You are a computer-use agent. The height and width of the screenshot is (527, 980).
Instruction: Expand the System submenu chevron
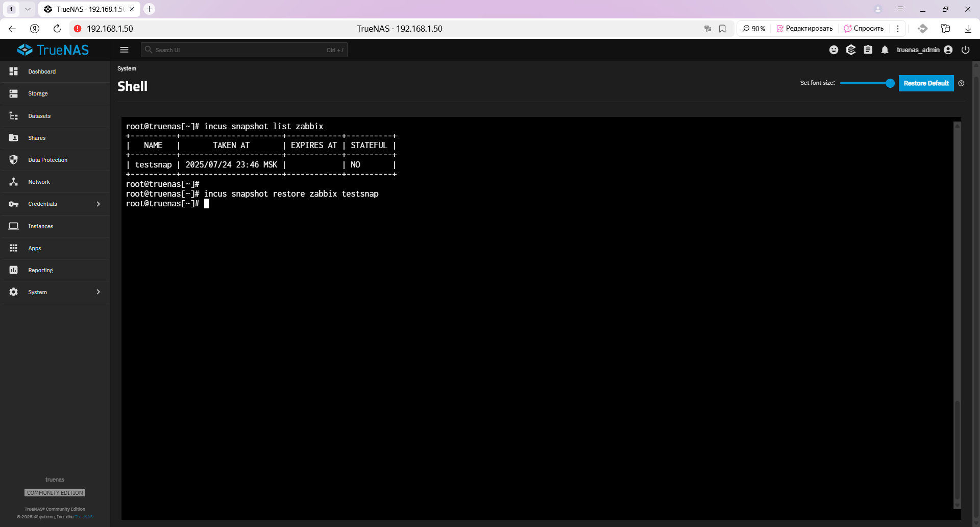point(98,292)
